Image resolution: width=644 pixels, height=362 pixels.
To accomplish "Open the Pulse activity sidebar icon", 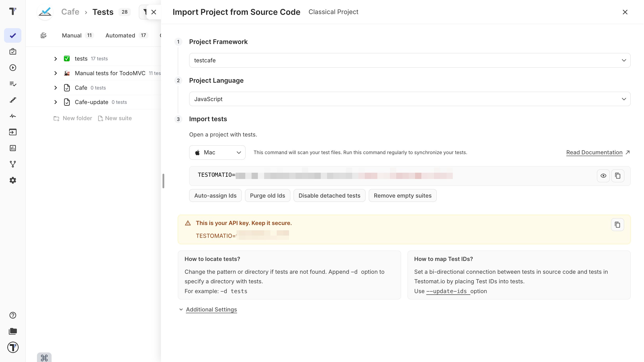I will pos(13,116).
